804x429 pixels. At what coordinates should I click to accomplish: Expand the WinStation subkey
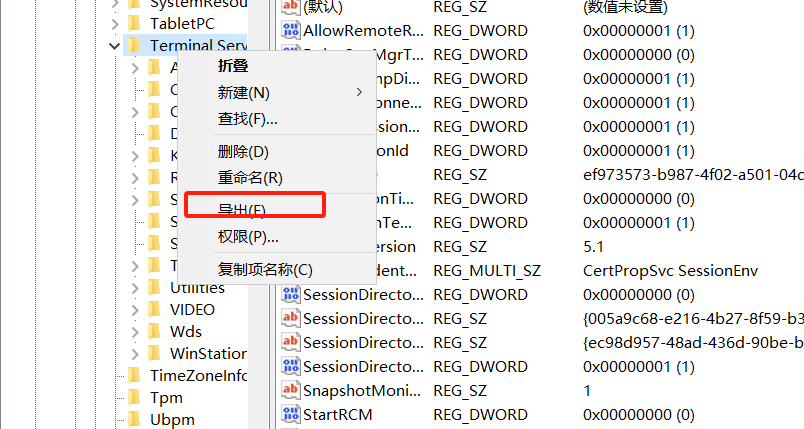[135, 354]
